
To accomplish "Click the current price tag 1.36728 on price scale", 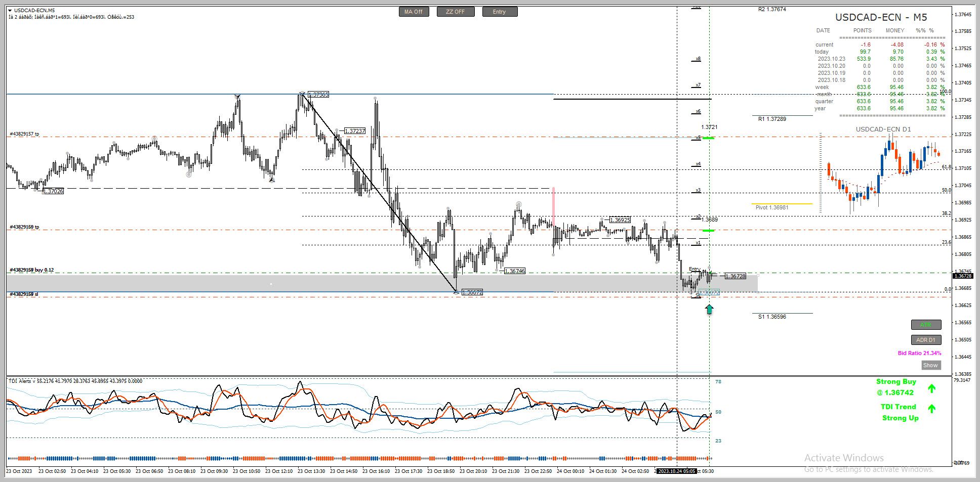I will tap(962, 276).
